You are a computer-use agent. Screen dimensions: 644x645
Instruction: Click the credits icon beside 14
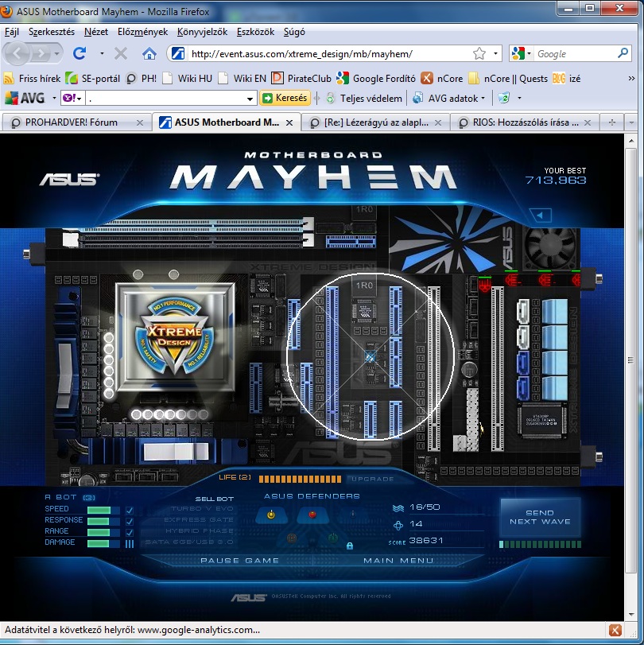[x=398, y=525]
